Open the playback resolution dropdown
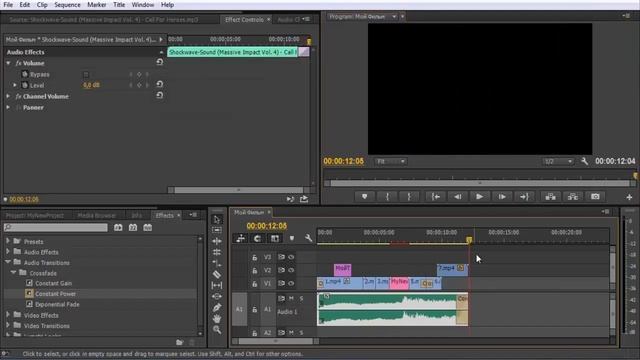This screenshot has height=360, width=640. pyautogui.click(x=558, y=162)
